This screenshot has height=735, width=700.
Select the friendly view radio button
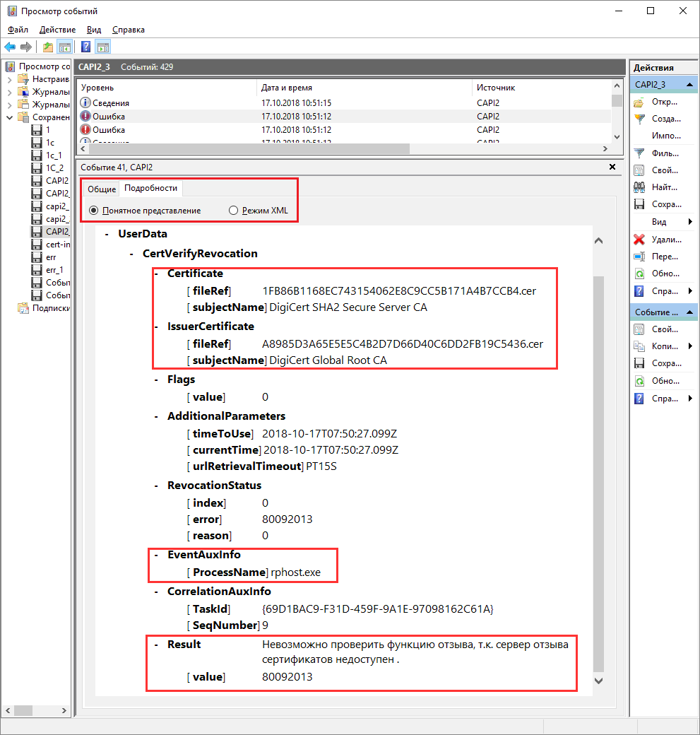click(x=94, y=211)
